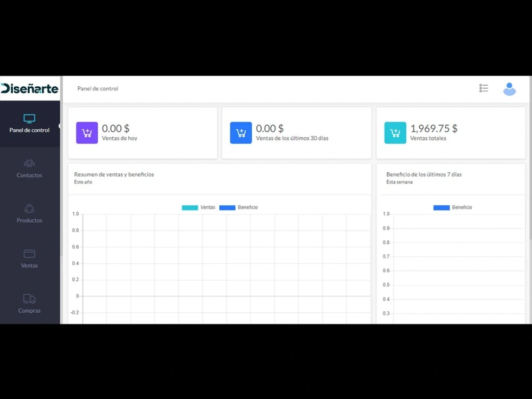
Task: Toggle Ventas legend in yearly chart
Action: click(198, 207)
